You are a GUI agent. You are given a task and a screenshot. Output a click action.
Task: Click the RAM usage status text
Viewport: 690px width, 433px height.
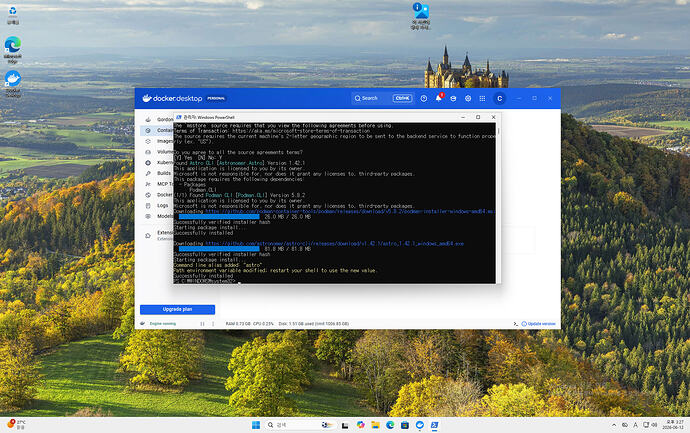(x=238, y=324)
